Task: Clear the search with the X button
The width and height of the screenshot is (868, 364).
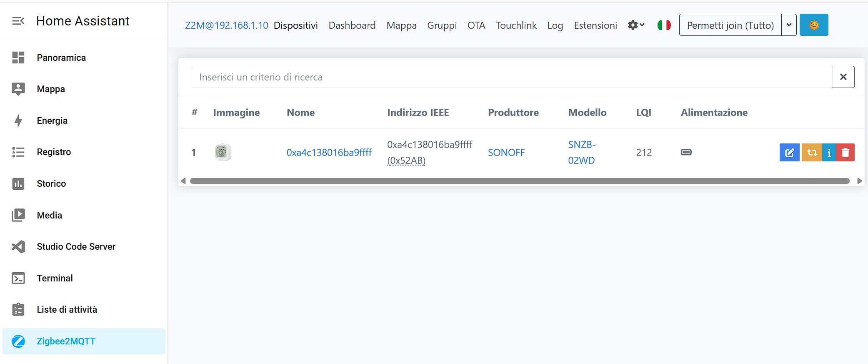Action: (843, 77)
